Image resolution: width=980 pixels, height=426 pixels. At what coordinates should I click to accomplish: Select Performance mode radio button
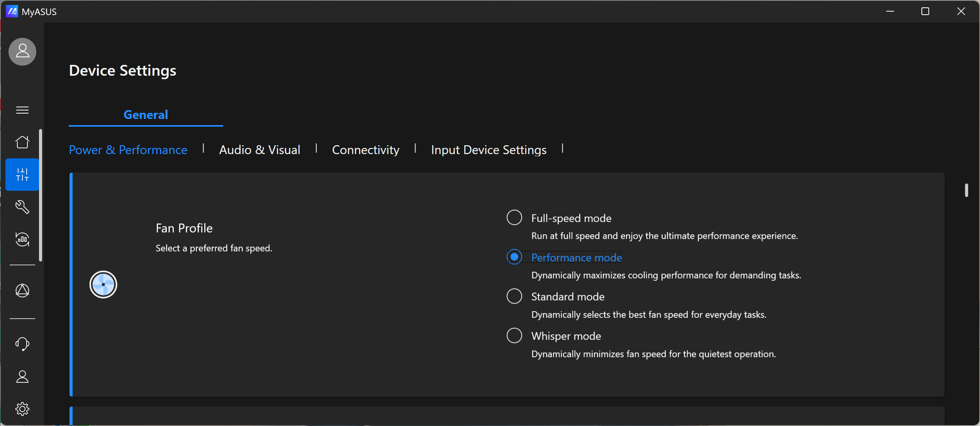click(x=514, y=257)
